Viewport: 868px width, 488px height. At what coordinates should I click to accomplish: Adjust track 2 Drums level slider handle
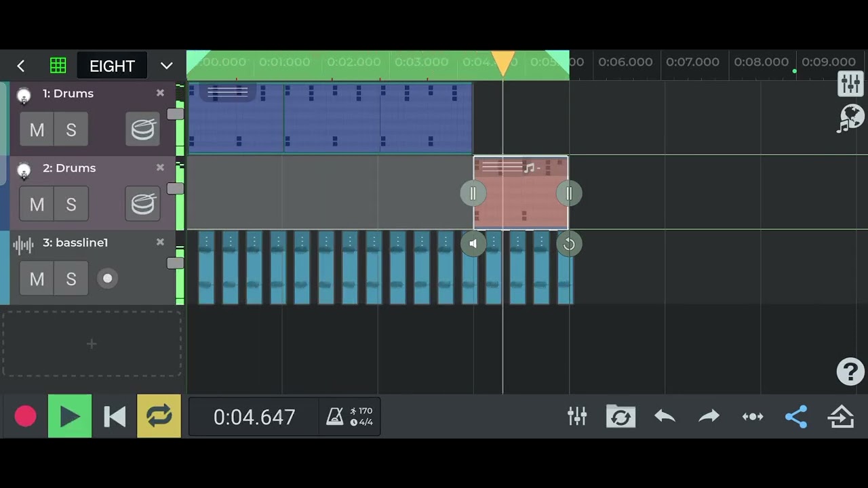[175, 188]
